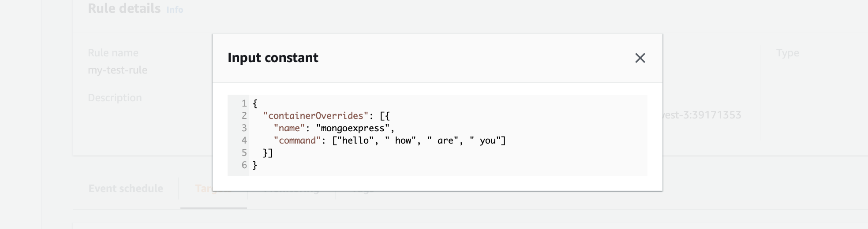The height and width of the screenshot is (229, 868).
Task: Close the Input constant dialog
Action: coord(640,58)
